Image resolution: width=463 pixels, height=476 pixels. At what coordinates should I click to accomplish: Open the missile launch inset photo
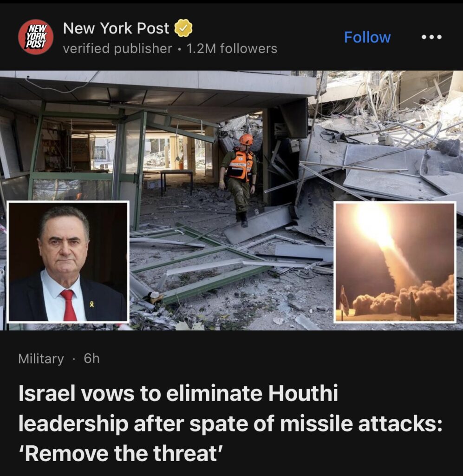pos(395,262)
